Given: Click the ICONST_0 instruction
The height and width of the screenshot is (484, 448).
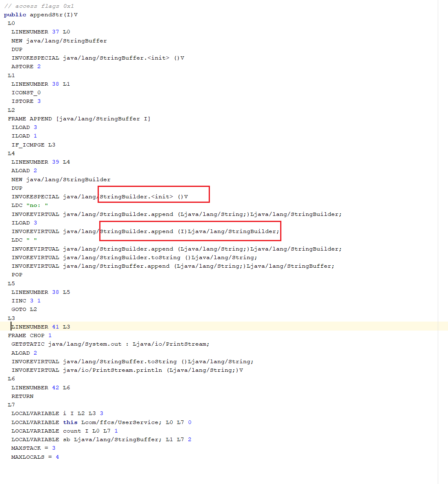Looking at the screenshot, I should 26,93.
